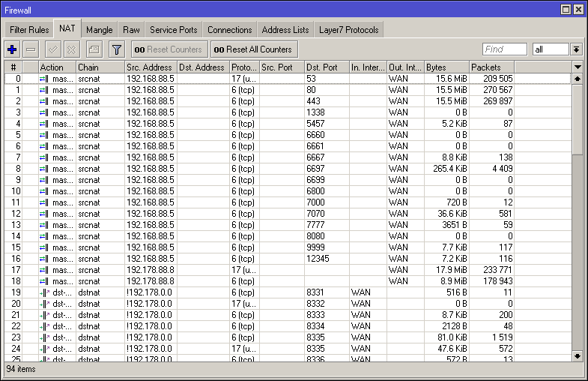588x381 pixels.
Task: Click masquerade action icon on rule 0
Action: coord(44,78)
